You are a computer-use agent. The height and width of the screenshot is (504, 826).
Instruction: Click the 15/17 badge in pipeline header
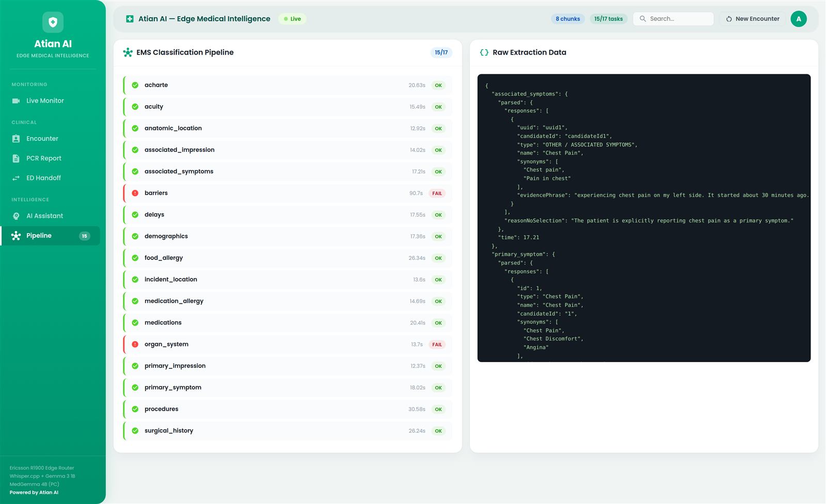point(441,52)
